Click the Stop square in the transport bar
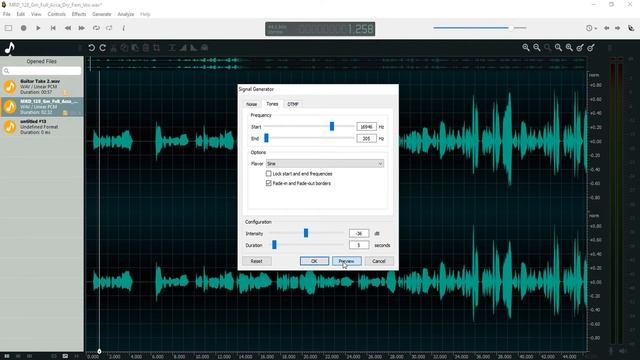This screenshot has height=360, width=640. (8, 28)
